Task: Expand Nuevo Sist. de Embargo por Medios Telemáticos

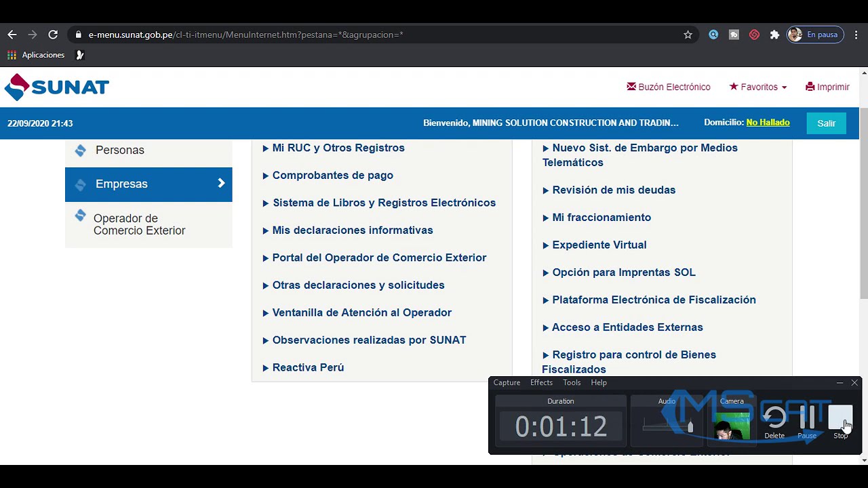Action: (x=640, y=155)
